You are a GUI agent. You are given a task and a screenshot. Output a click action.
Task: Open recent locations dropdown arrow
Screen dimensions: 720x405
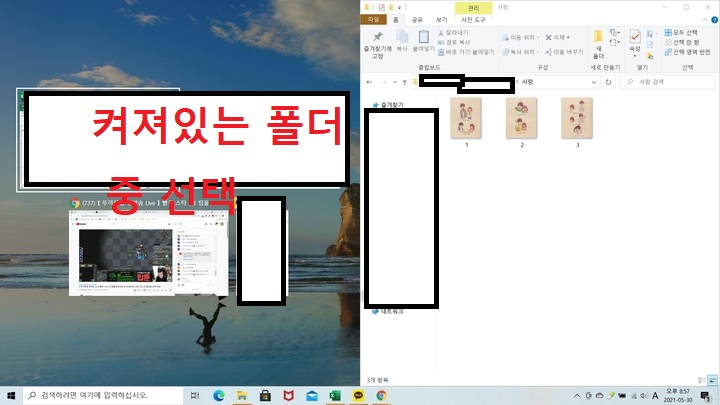click(394, 82)
